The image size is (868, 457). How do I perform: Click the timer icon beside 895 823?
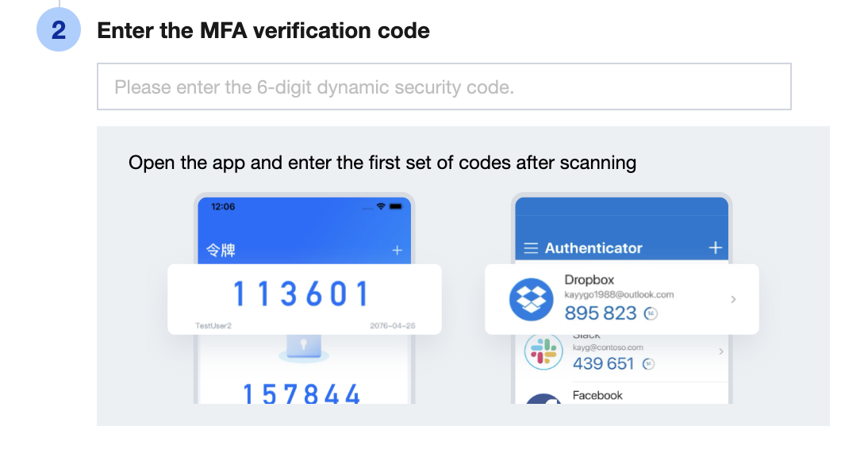pyautogui.click(x=651, y=313)
